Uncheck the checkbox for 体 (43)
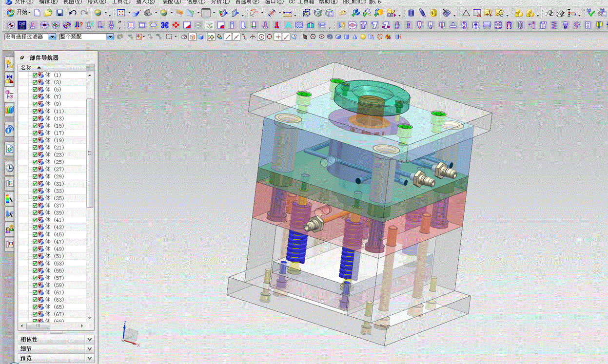The width and height of the screenshot is (608, 364). (x=35, y=227)
